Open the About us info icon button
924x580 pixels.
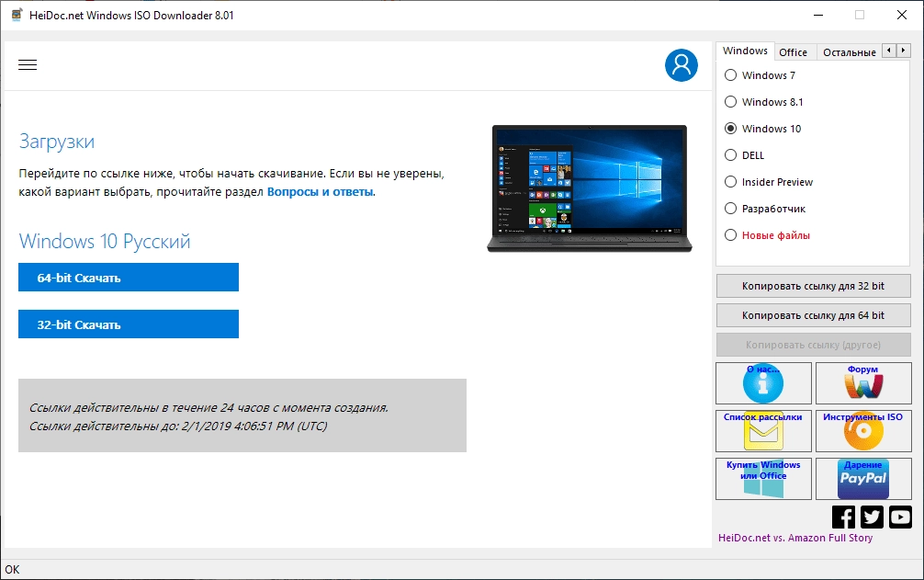(x=763, y=383)
